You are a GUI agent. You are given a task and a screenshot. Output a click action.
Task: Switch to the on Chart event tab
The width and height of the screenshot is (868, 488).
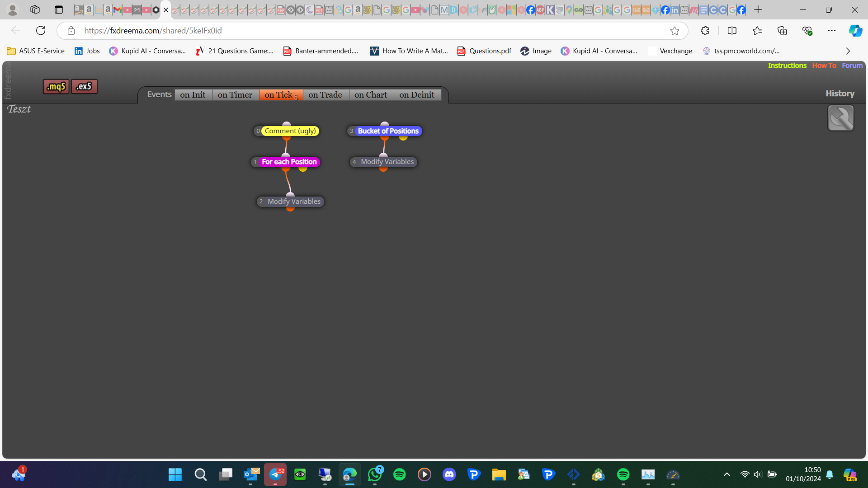(371, 95)
